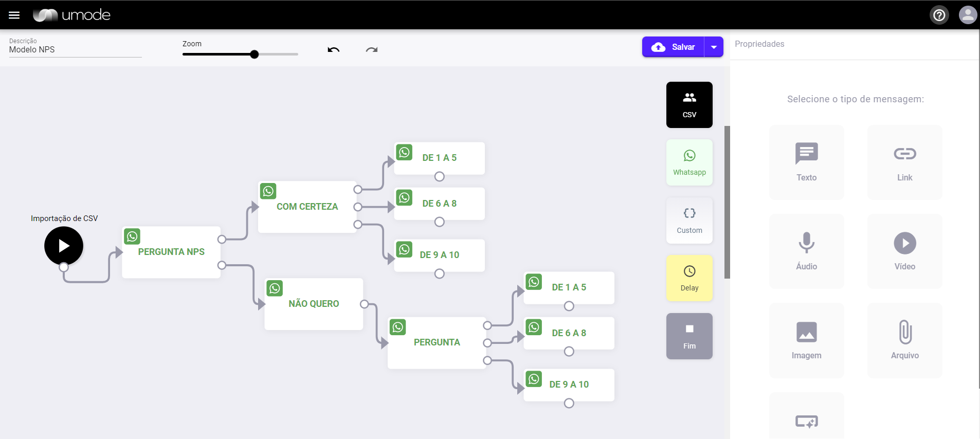The image size is (980, 439).
Task: Select the Custom code block
Action: tap(689, 221)
